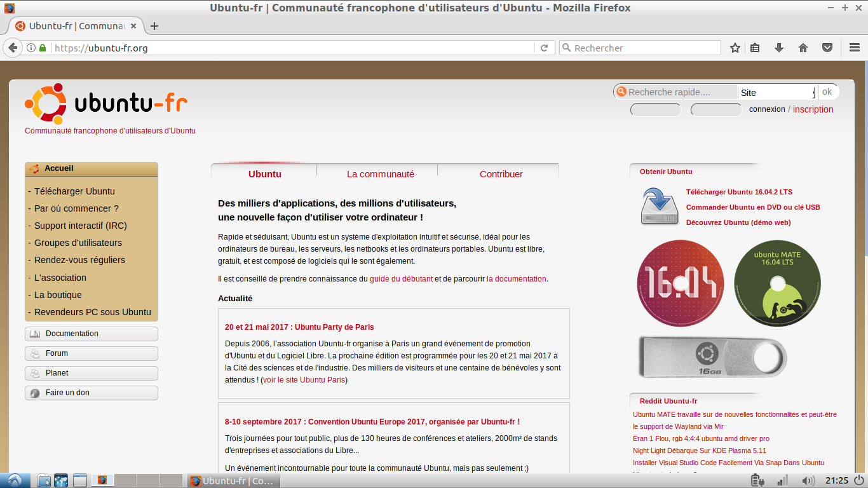Launch file manager from taskbar
This screenshot has width=868, height=488.
[43, 480]
